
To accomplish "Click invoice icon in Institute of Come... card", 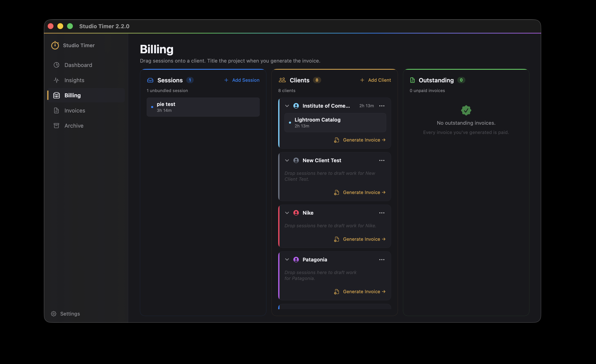I will 336,140.
